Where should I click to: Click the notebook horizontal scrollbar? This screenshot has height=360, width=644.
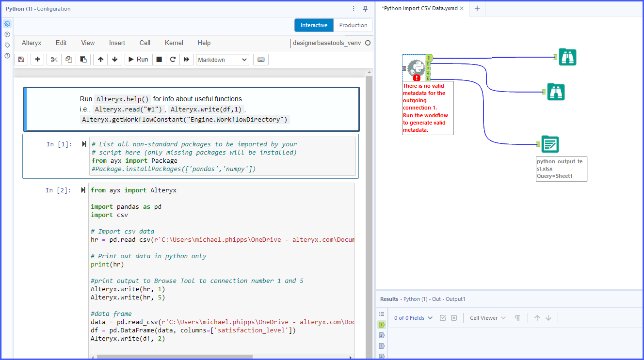click(175, 357)
